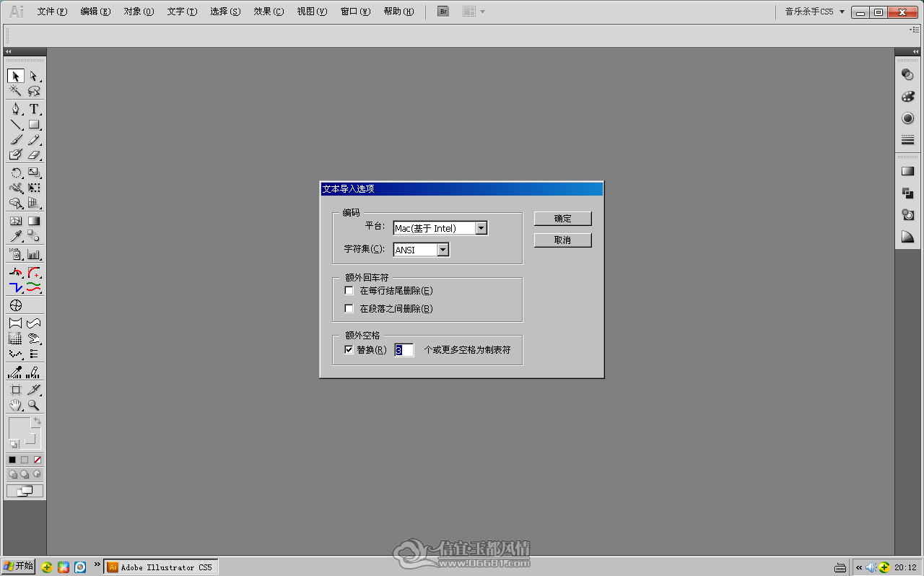The width and height of the screenshot is (924, 576).
Task: Click Adobe Illustrator CS5 taskbar button
Action: coord(160,567)
